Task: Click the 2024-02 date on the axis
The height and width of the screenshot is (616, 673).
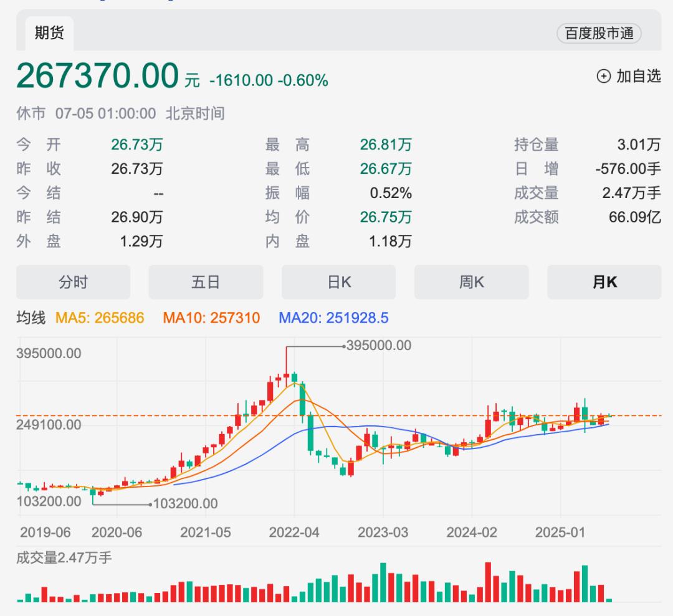Action: click(471, 533)
